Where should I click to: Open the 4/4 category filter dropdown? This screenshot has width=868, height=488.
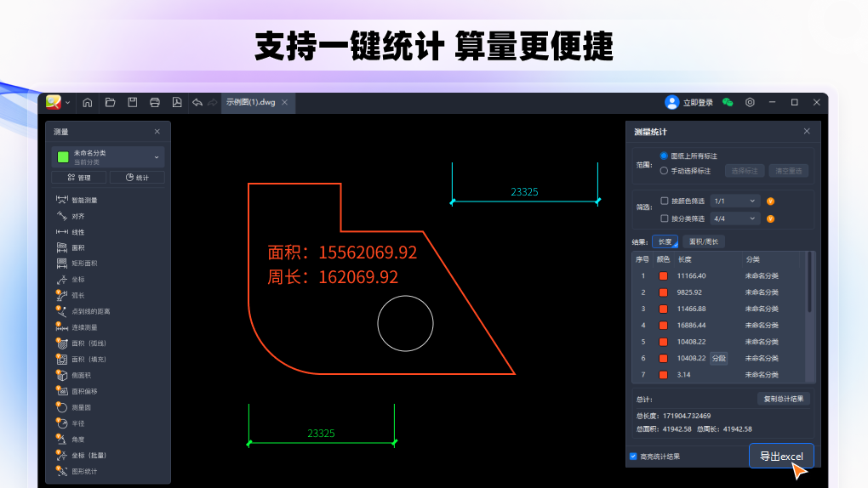(735, 218)
